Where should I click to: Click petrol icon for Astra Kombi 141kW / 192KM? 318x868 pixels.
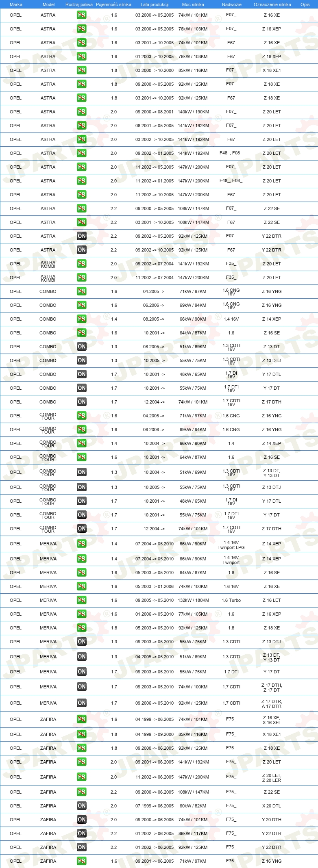[82, 264]
